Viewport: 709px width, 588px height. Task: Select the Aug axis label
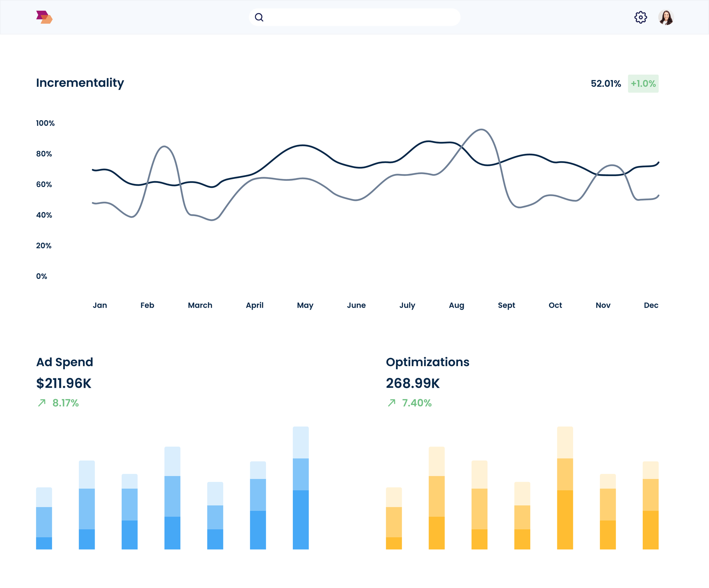click(457, 305)
